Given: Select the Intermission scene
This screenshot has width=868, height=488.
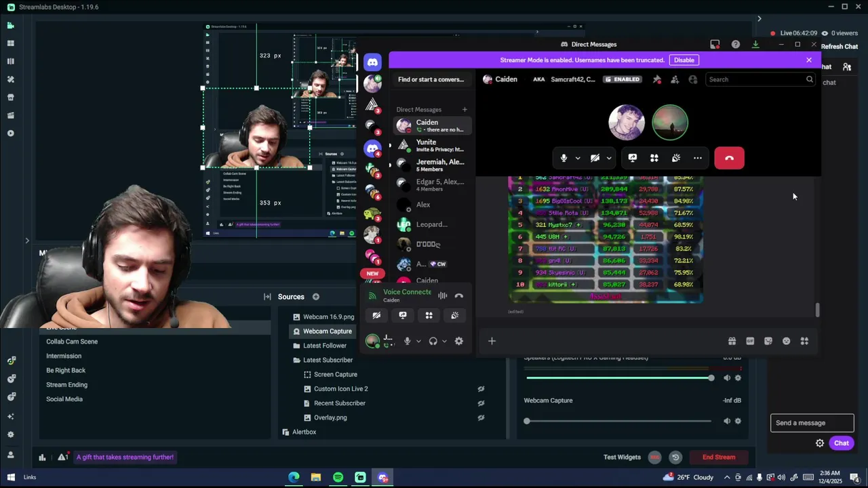Looking at the screenshot, I should tap(64, 356).
